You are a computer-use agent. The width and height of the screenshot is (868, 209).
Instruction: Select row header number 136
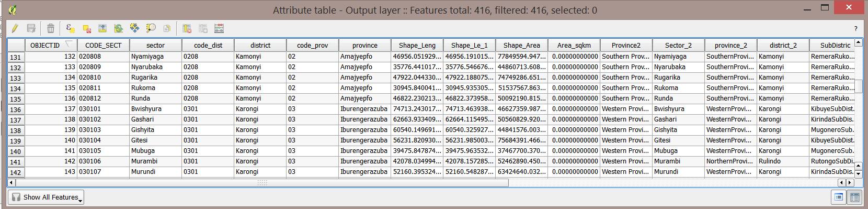point(16,109)
